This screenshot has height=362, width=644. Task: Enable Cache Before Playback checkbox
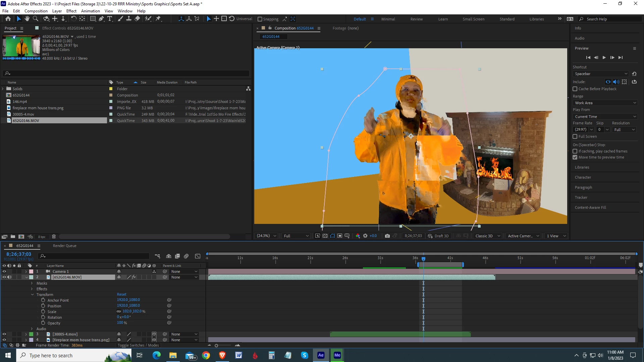coord(575,89)
